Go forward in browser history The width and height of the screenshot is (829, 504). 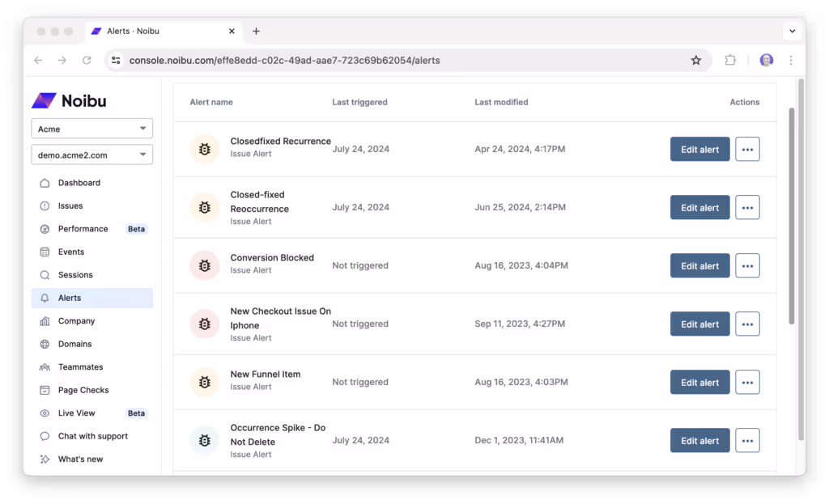(62, 60)
